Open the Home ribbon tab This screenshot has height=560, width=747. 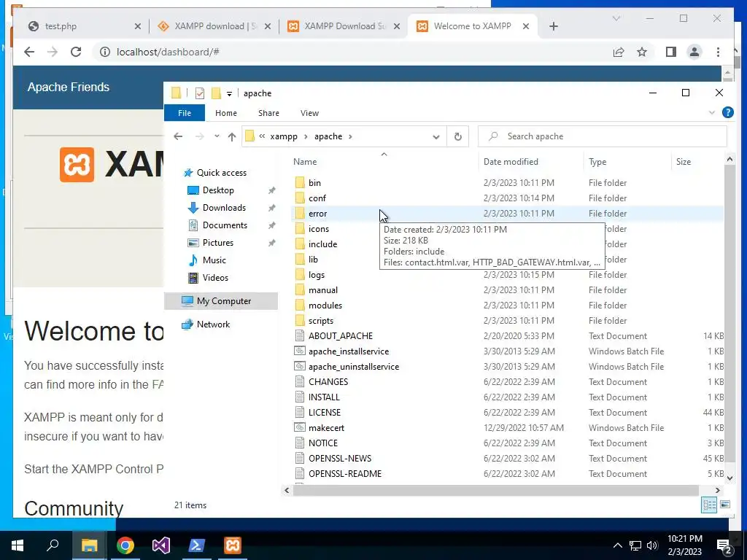point(226,113)
